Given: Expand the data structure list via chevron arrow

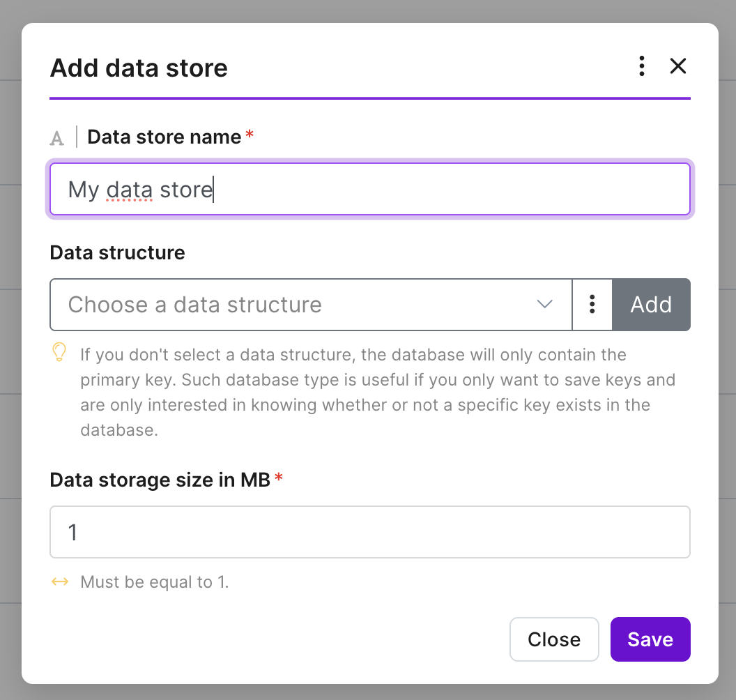Looking at the screenshot, I should 544,304.
